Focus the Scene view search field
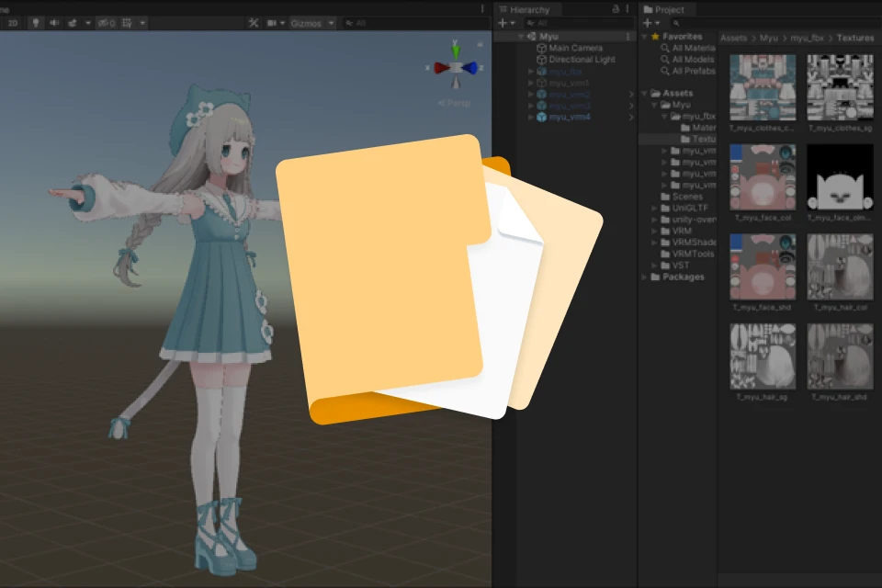This screenshot has height=588, width=882. click(415, 23)
